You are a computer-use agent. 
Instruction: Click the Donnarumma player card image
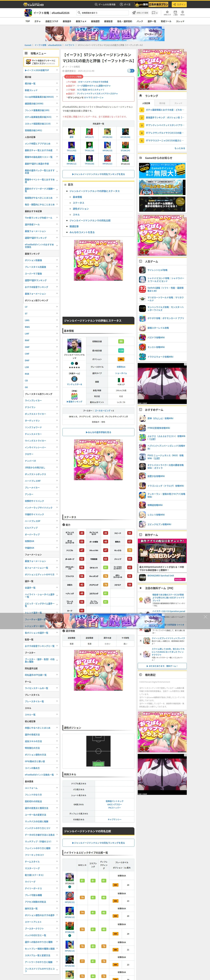tap(74, 345)
